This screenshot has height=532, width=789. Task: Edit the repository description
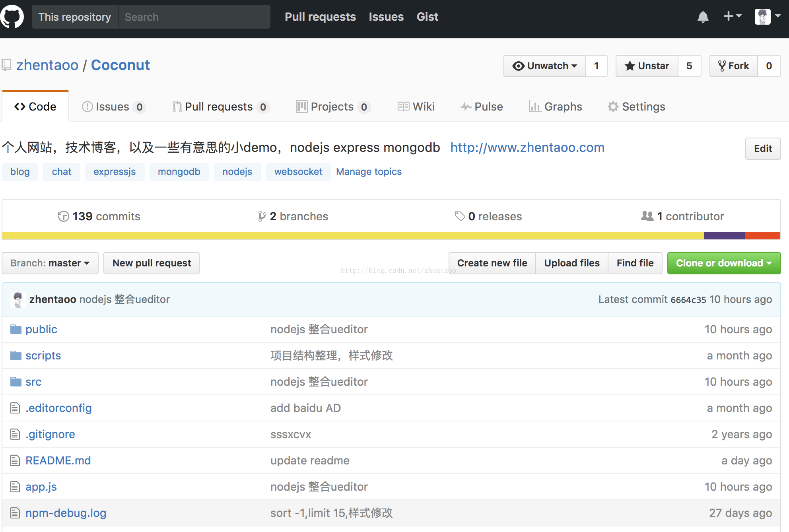click(763, 149)
